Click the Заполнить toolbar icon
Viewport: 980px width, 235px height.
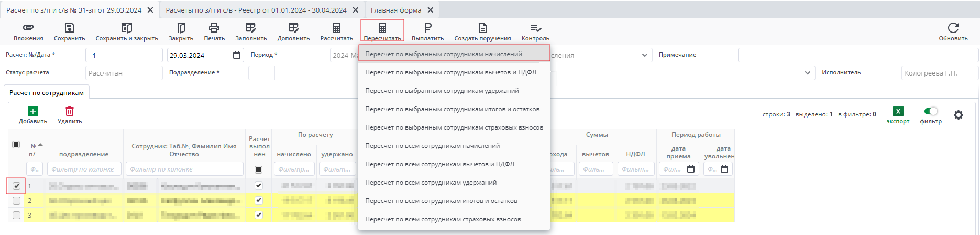pos(251,27)
